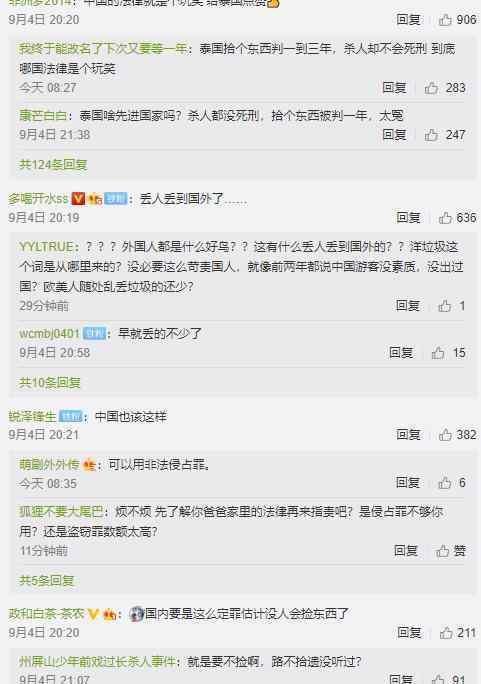Expand 共10条回复 thread

[x=50, y=383]
